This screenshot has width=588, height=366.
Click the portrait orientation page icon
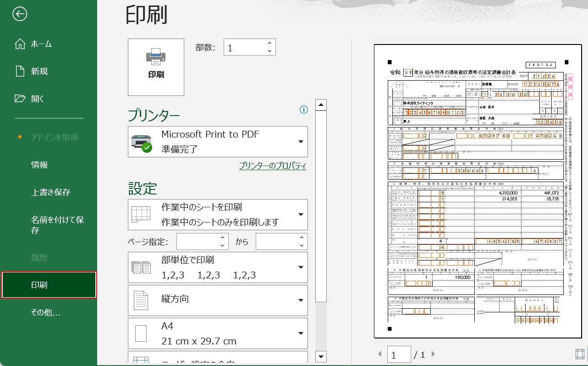[x=141, y=300]
